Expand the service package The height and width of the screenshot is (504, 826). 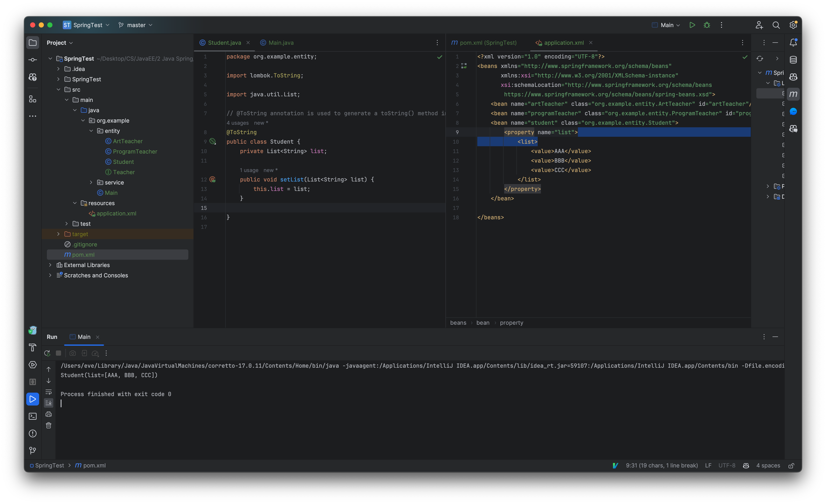coord(91,182)
